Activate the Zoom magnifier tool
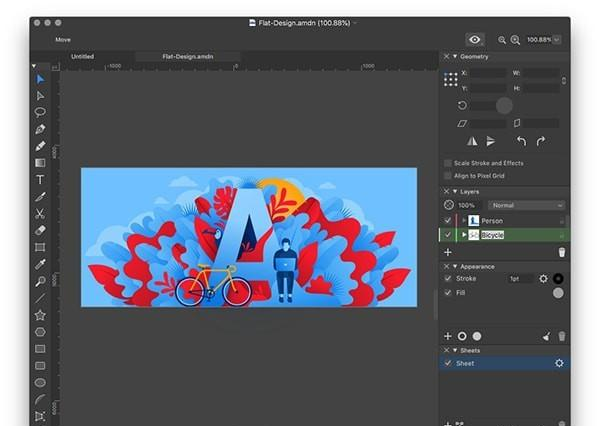 (x=40, y=282)
